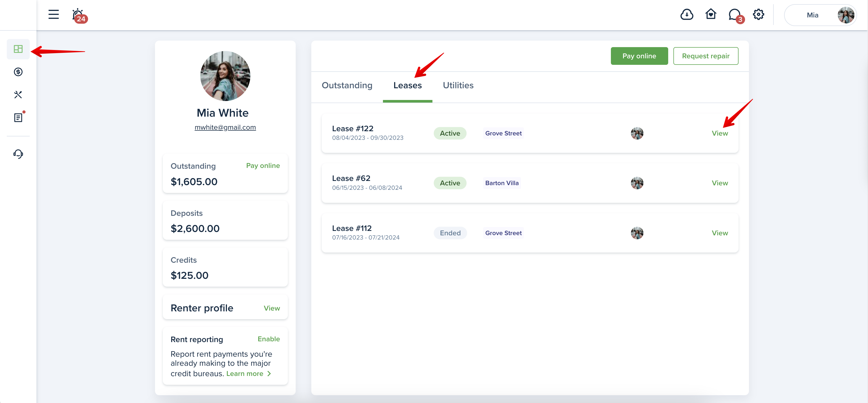
Task: Open the maintenance tools icon in sidebar
Action: 18,95
